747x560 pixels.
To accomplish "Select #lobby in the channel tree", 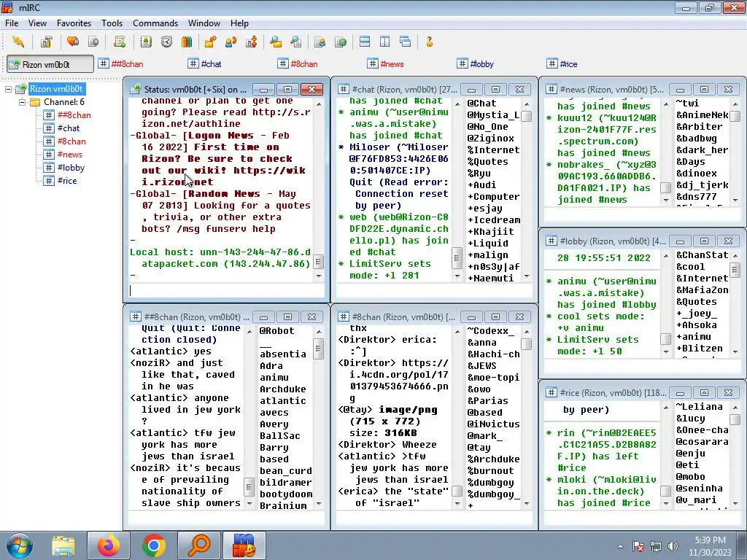I will pos(71,168).
